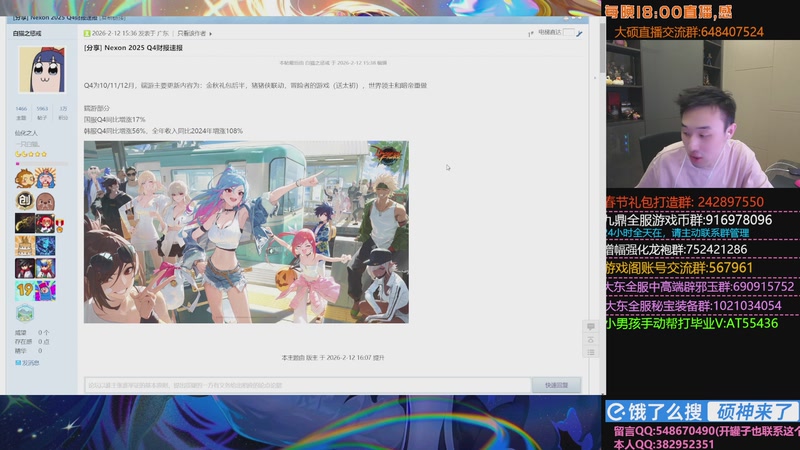The width and height of the screenshot is (800, 450).
Task: Click the text line 国服Q4同比增涨17%
Action: 115,119
